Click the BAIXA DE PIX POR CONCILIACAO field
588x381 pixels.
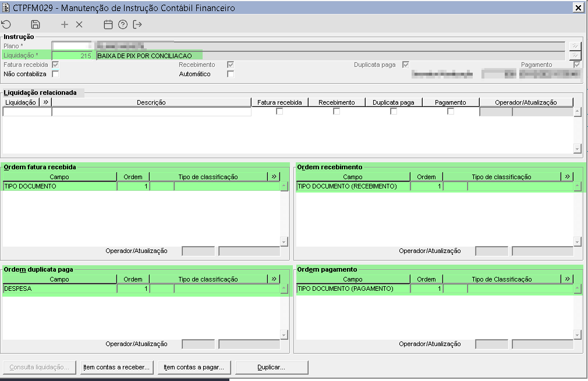pyautogui.click(x=330, y=55)
